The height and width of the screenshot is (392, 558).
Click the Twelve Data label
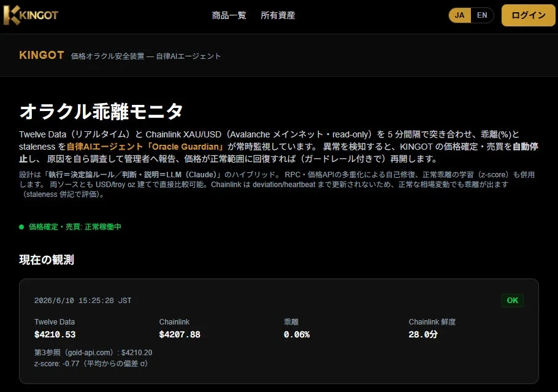(55, 322)
